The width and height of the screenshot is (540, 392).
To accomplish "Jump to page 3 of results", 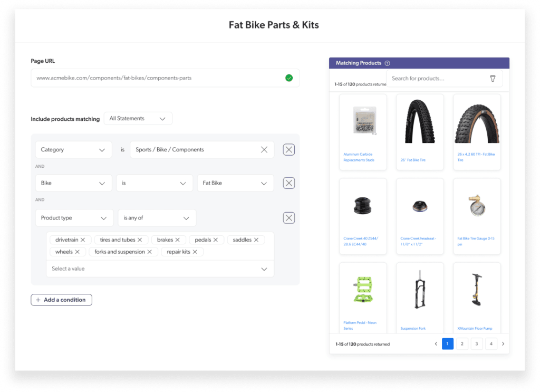I will [x=476, y=344].
